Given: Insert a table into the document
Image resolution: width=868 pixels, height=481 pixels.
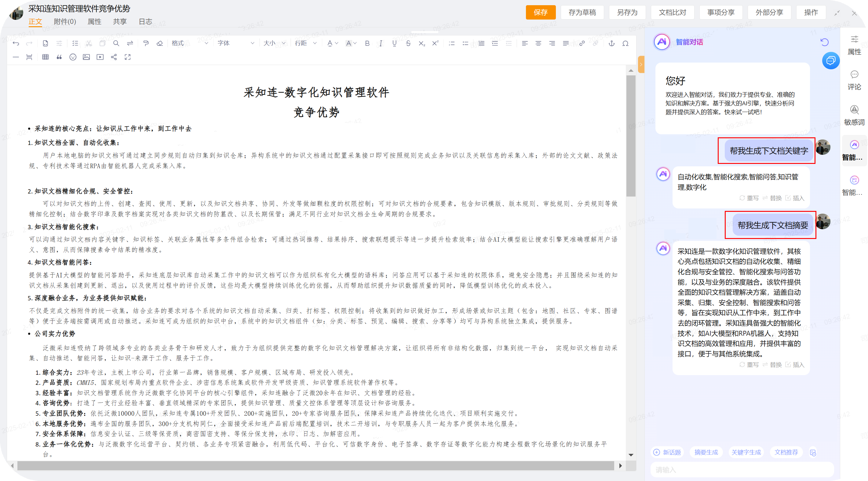Looking at the screenshot, I should click(46, 57).
